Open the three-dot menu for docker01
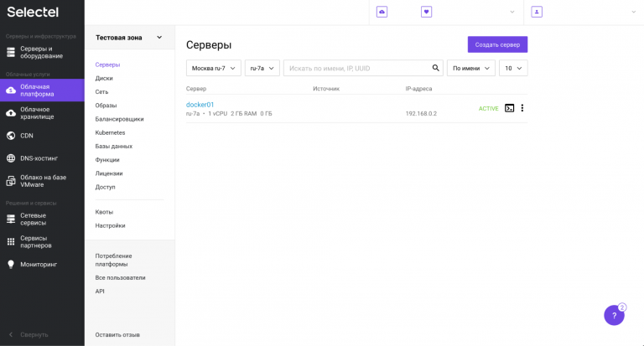This screenshot has height=346, width=644. (x=522, y=108)
